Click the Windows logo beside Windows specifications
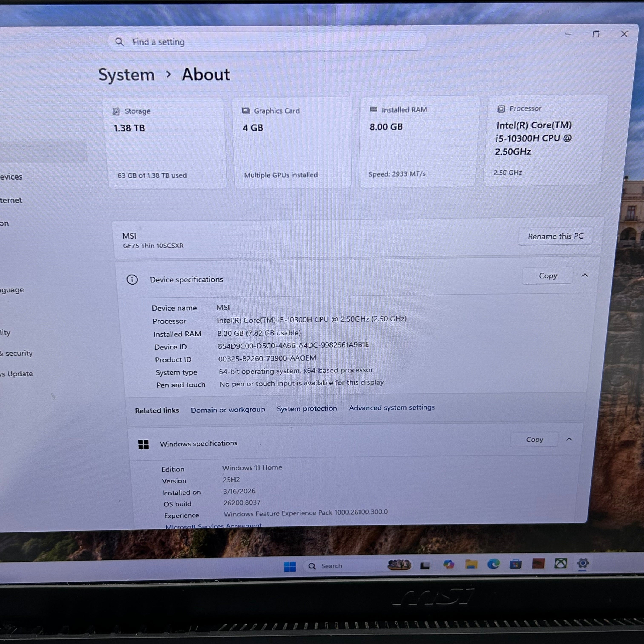 click(x=143, y=444)
